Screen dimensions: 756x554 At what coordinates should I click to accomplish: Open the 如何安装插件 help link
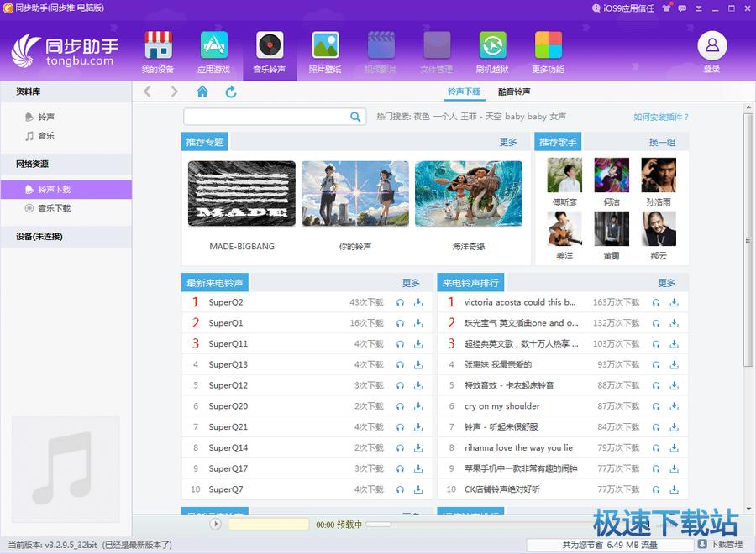(x=661, y=117)
